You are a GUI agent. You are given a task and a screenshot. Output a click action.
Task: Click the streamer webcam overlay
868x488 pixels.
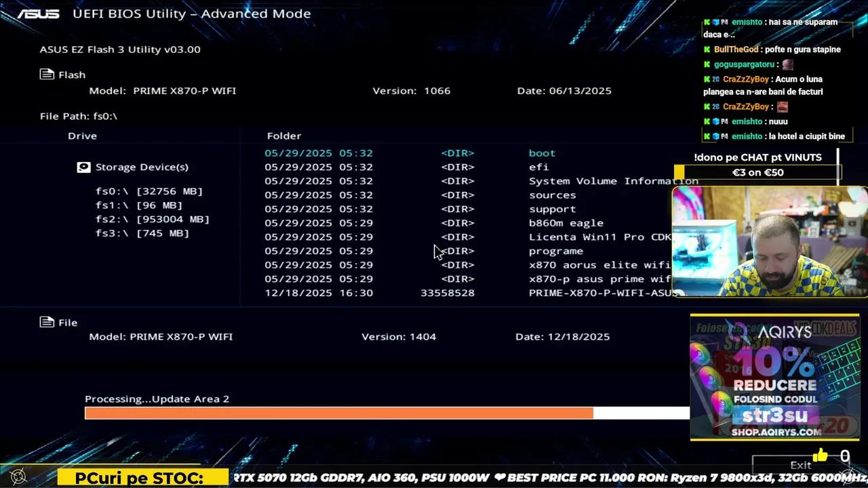(770, 242)
